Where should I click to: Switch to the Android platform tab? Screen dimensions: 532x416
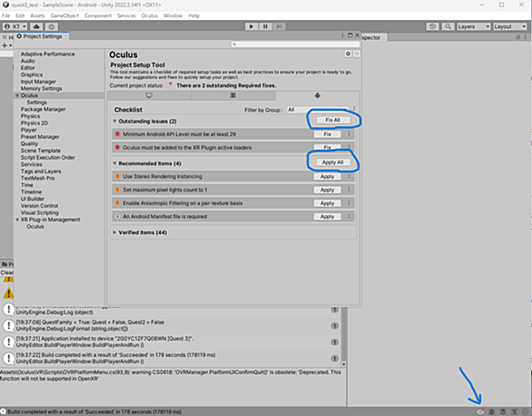pyautogui.click(x=317, y=95)
